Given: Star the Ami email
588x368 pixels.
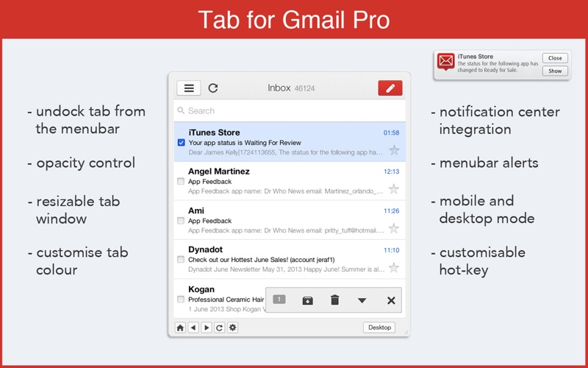Looking at the screenshot, I should coord(394,228).
